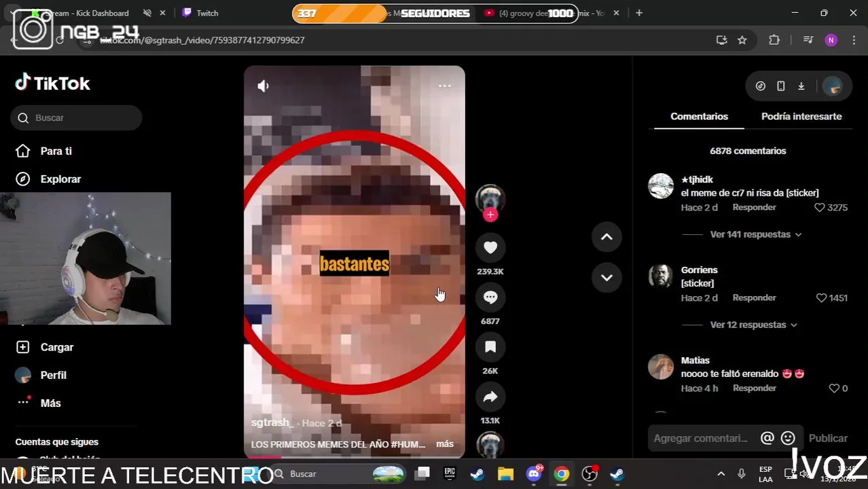Open the sgtrash_ creator avatar above the follow badge
The height and width of the screenshot is (489, 868).
[490, 198]
